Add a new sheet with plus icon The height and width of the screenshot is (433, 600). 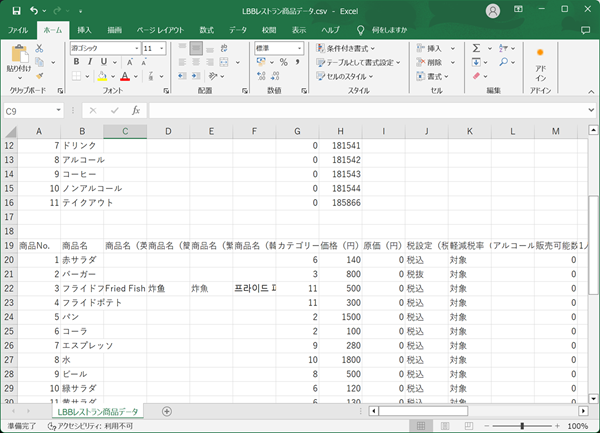(166, 411)
